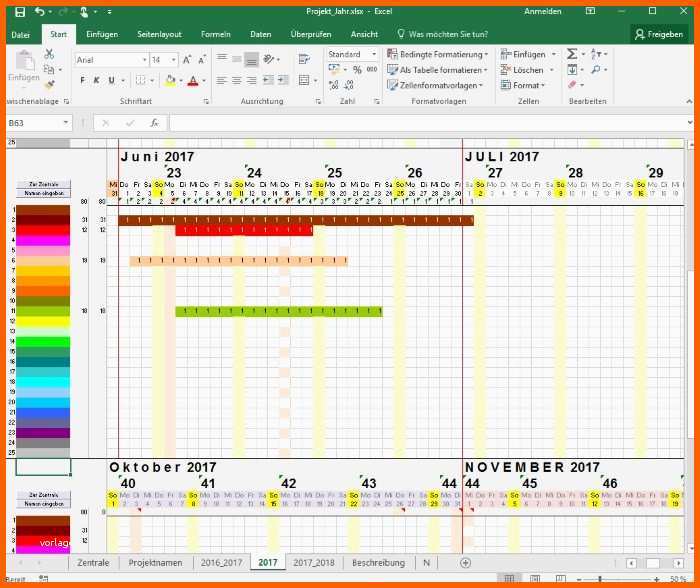Screen dimensions: 700x588
Task: Expand the Name Box B63 dropdown
Action: (x=66, y=123)
